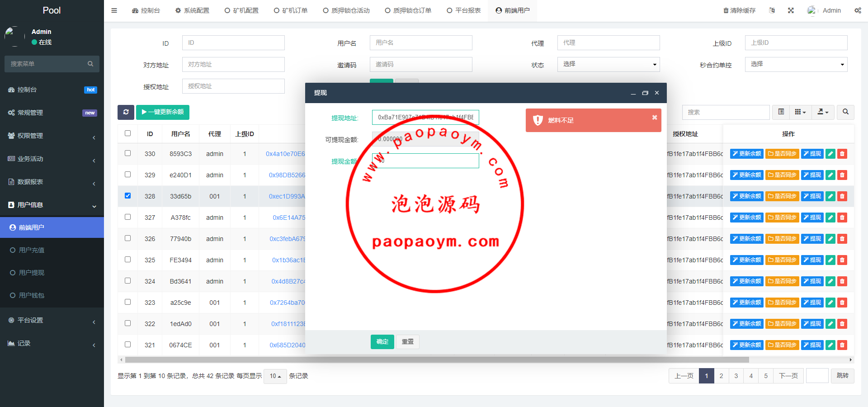Check the checkbox for row 326
This screenshot has height=407, width=868.
click(x=127, y=238)
